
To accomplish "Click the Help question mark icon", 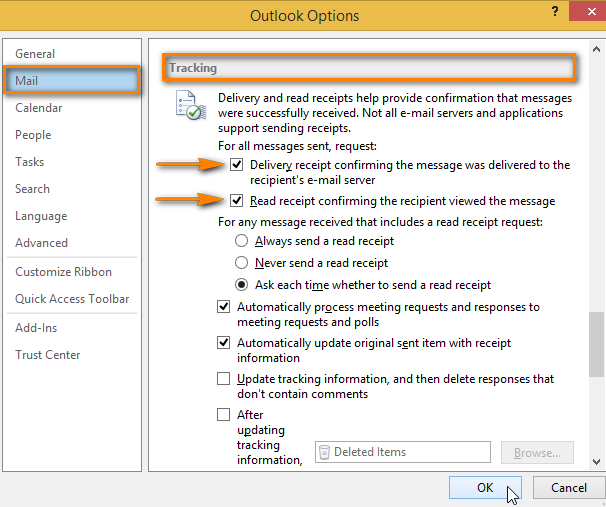I will (x=555, y=11).
